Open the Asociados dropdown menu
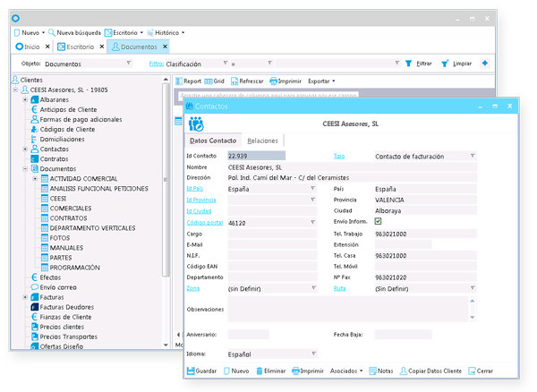 346,371
